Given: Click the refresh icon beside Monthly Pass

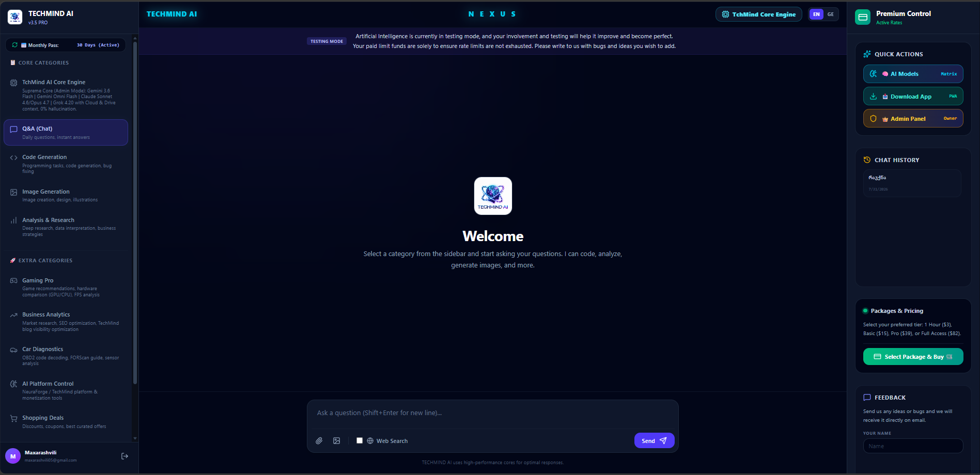Looking at the screenshot, I should click(15, 45).
